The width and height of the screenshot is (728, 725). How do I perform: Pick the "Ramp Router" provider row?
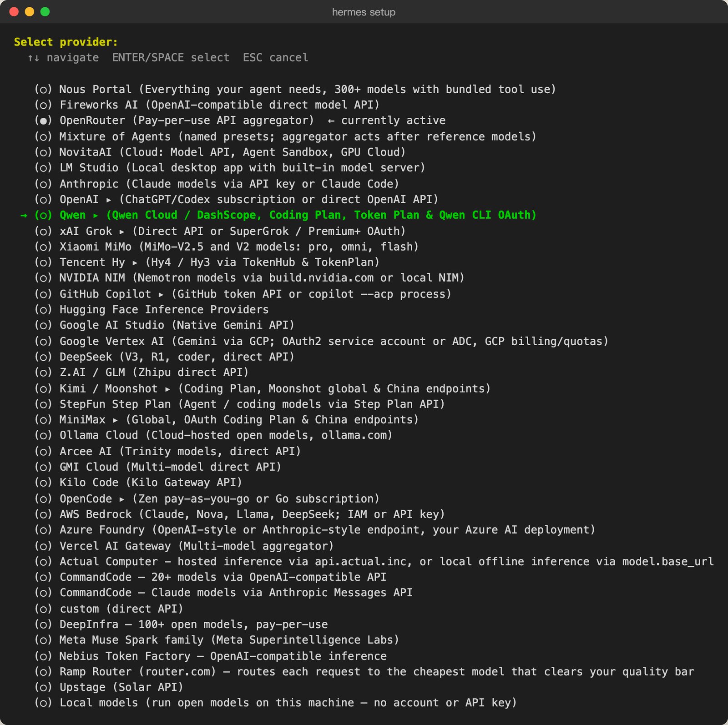coord(364,671)
